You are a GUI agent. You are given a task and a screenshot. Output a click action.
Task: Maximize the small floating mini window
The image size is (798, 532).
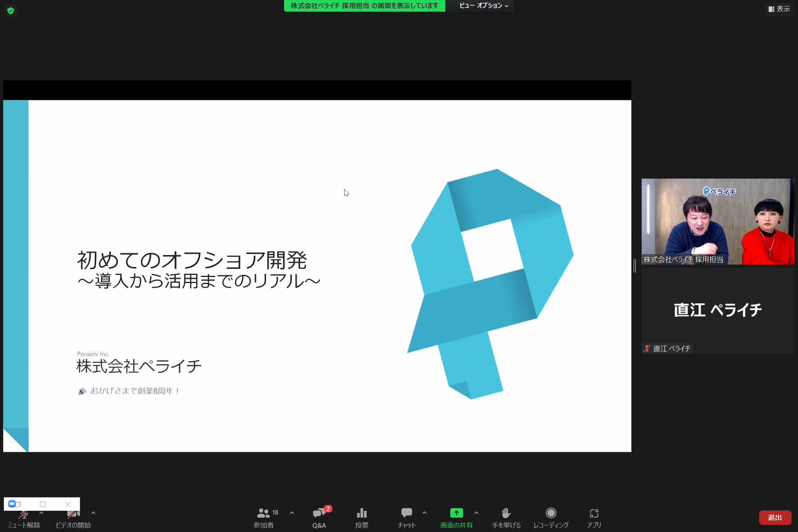(43, 504)
